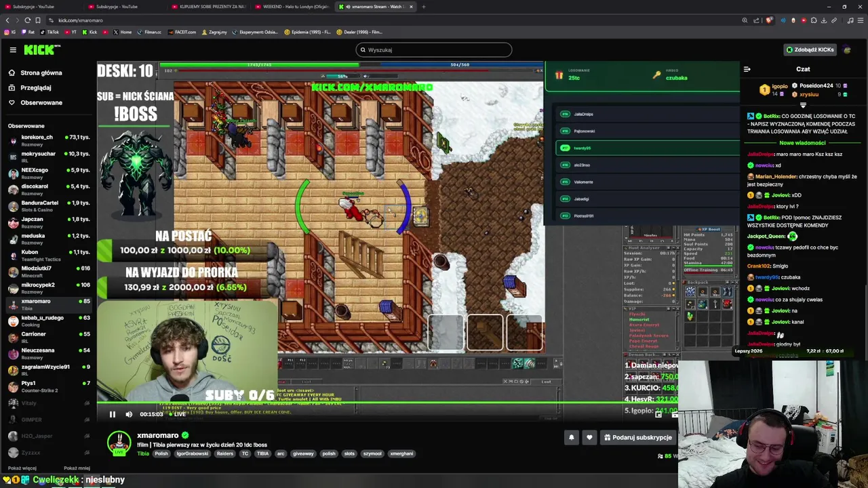Open the IG bookmark
Screen dimensions: 868x488
[x=9, y=32]
